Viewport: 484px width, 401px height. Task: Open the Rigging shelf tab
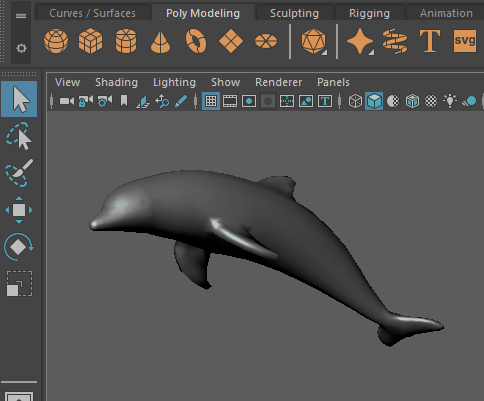pos(369,13)
